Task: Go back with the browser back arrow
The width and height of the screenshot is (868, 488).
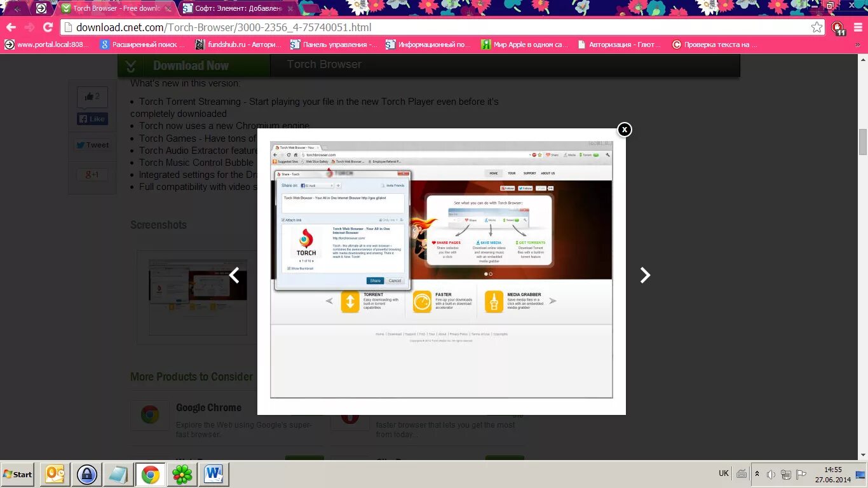Action: [11, 27]
